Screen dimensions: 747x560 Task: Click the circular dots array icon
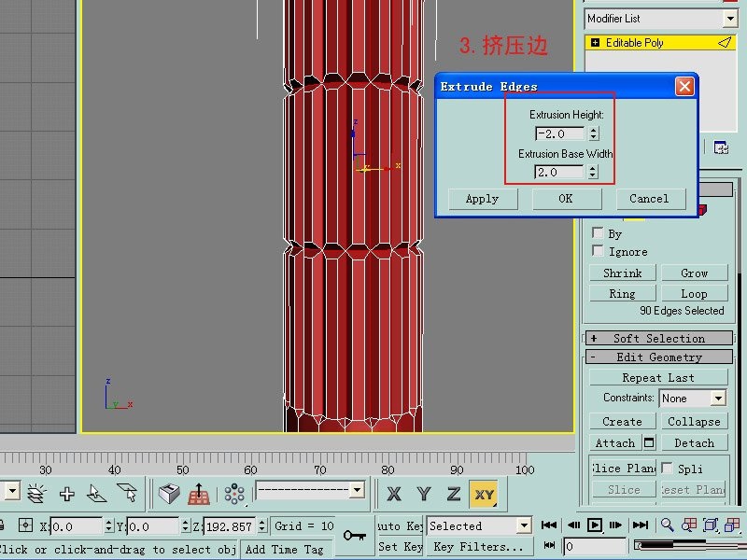234,494
